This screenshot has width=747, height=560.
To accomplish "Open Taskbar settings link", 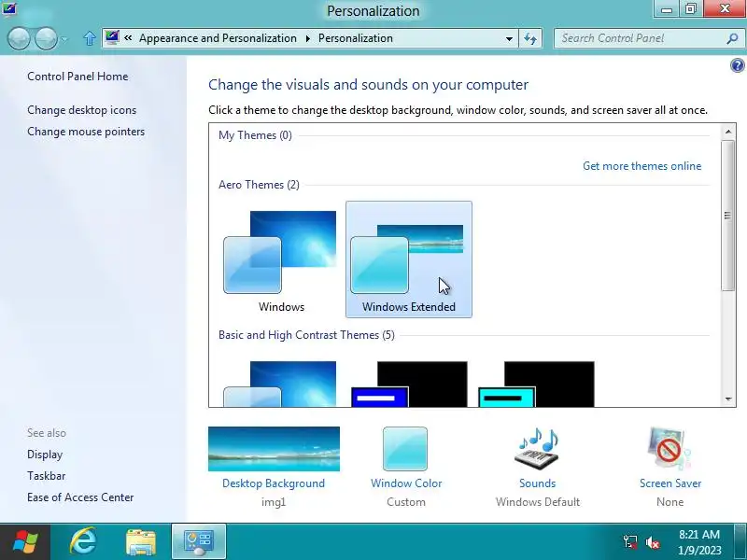I will (x=46, y=476).
